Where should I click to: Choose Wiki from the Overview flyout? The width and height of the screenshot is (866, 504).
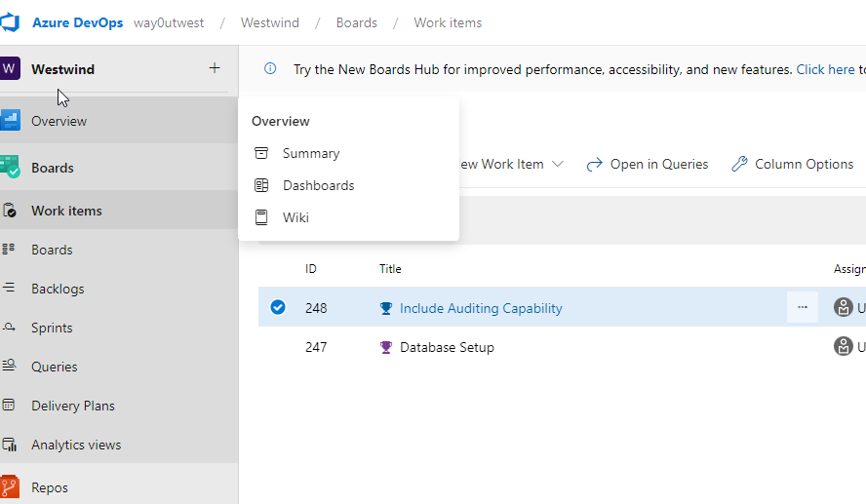pyautogui.click(x=295, y=217)
